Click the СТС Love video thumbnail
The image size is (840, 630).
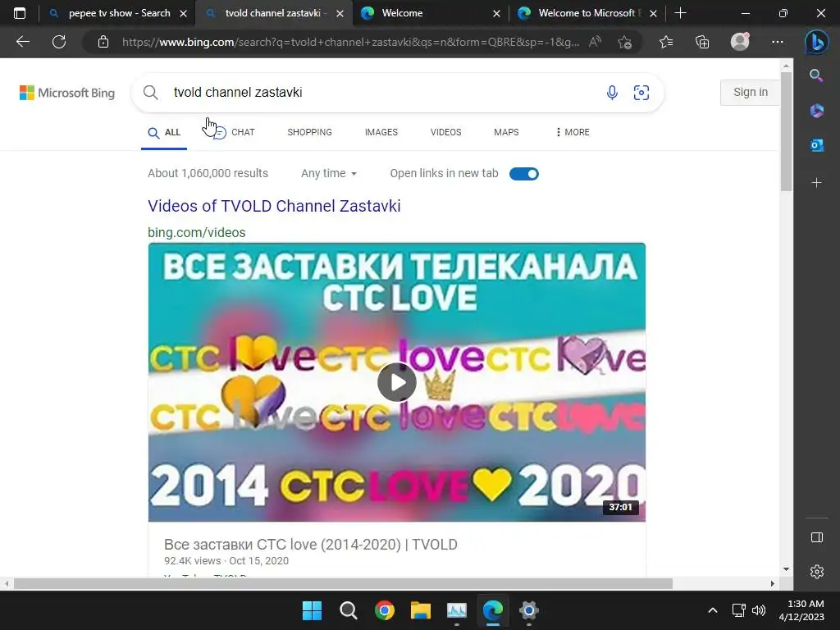point(397,382)
